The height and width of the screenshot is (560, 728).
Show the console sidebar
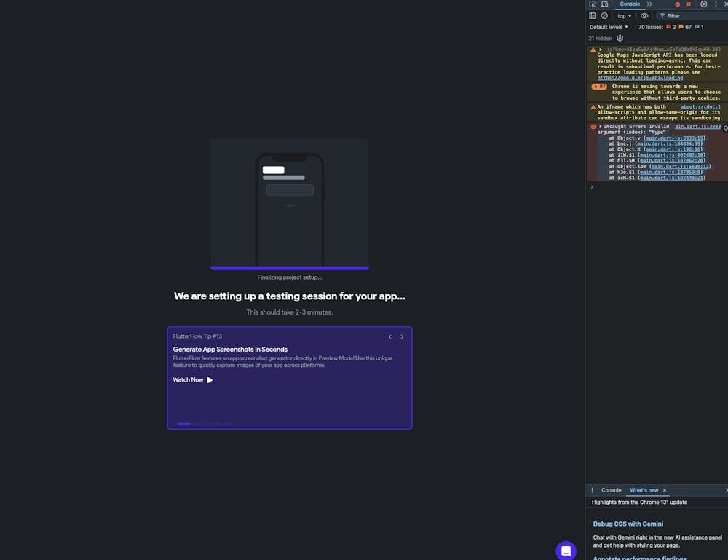point(593,16)
